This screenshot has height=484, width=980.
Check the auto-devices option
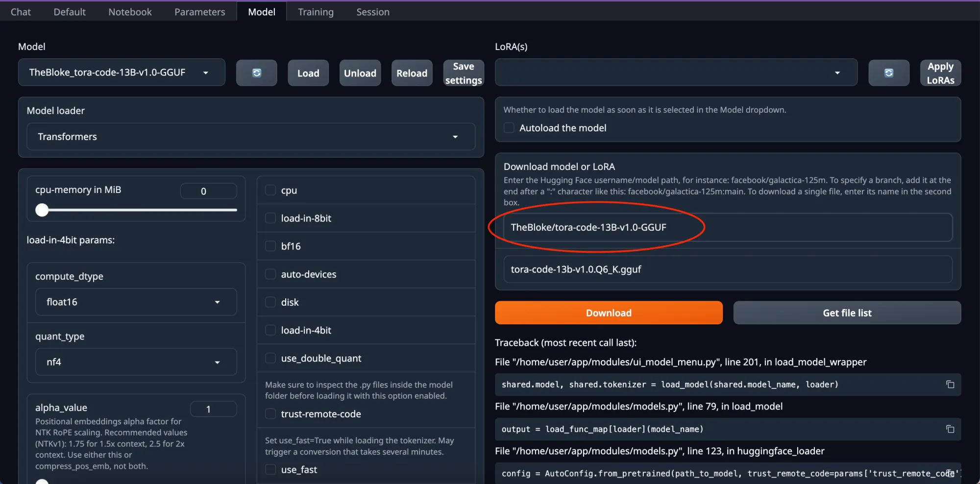270,274
